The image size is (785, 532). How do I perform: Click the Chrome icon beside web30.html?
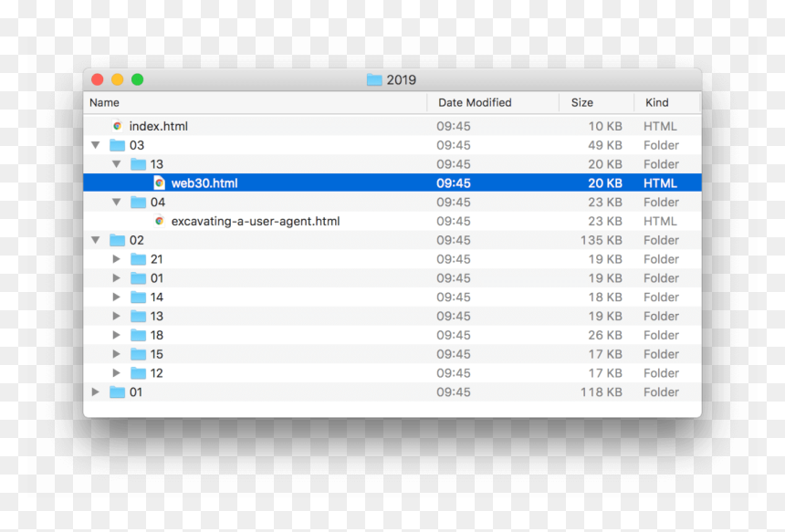pos(159,183)
